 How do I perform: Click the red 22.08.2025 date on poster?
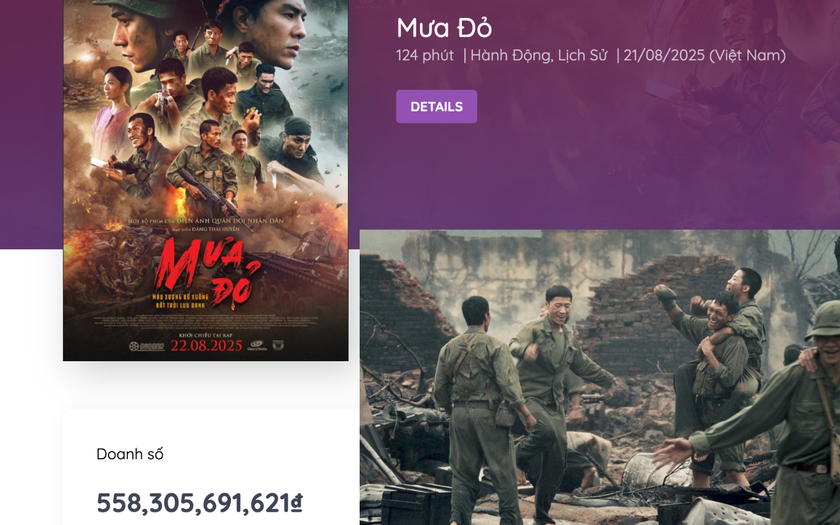[x=206, y=346]
